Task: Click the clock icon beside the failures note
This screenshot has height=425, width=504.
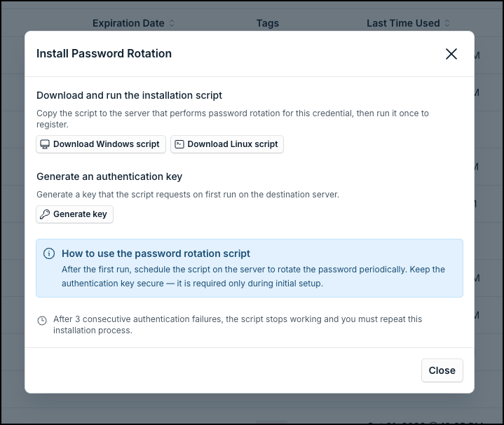Action: (42, 321)
